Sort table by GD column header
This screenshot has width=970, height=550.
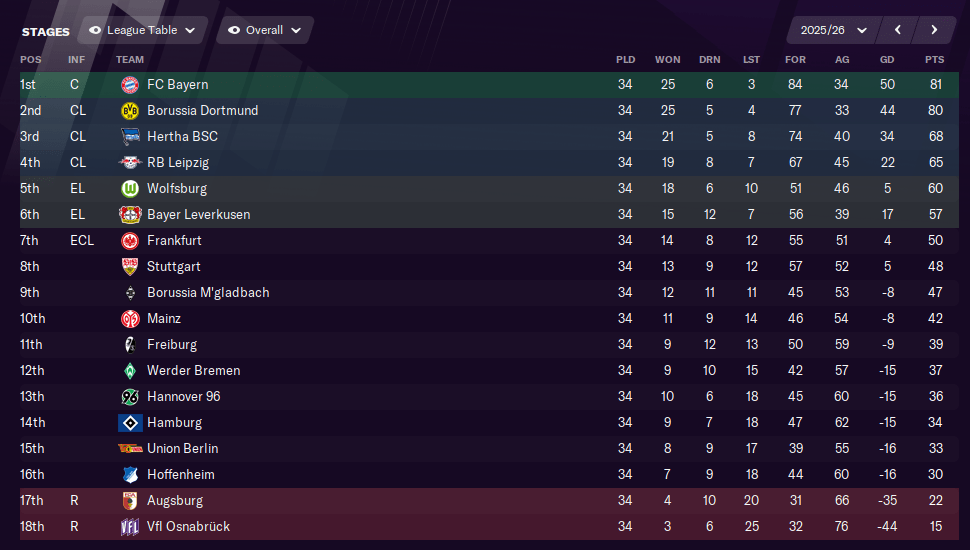click(887, 60)
